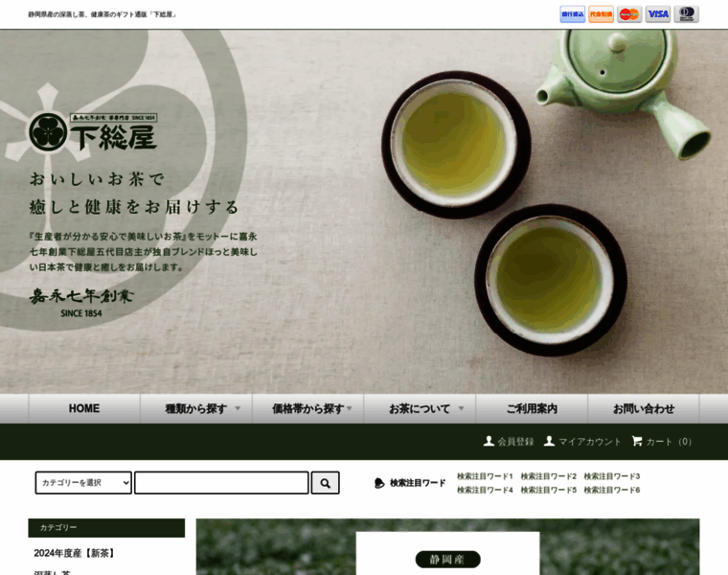Expand the お茶について menu arrow
Image resolution: width=728 pixels, height=575 pixels.
click(461, 408)
